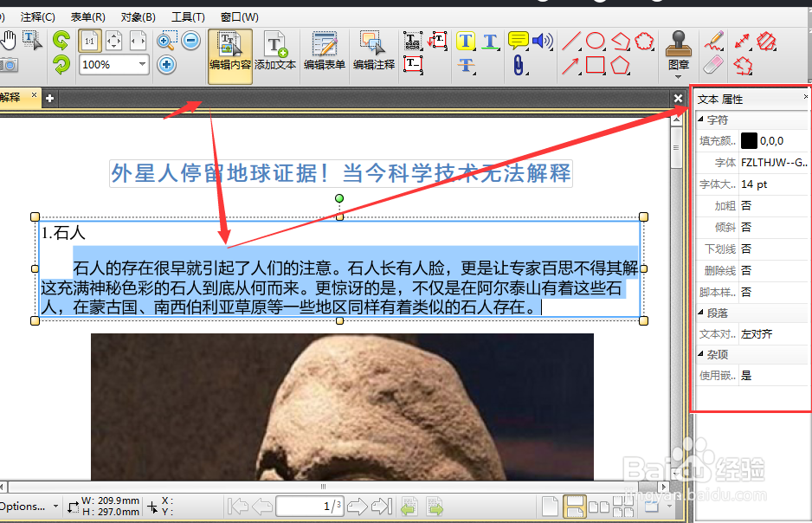Open the 编辑注释 annotation editing tool
Viewport: 812px width, 523px height.
point(373,54)
